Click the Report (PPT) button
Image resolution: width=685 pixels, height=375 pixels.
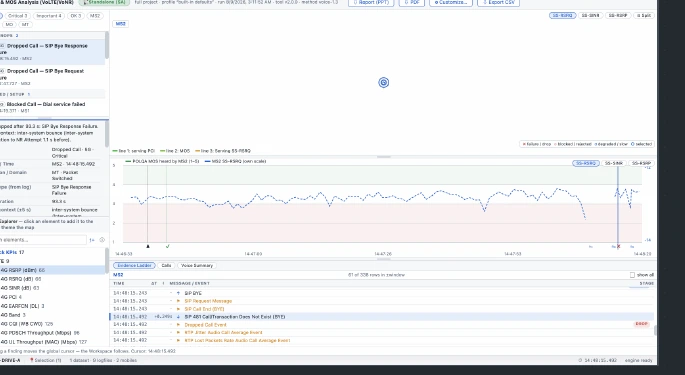[x=371, y=3]
